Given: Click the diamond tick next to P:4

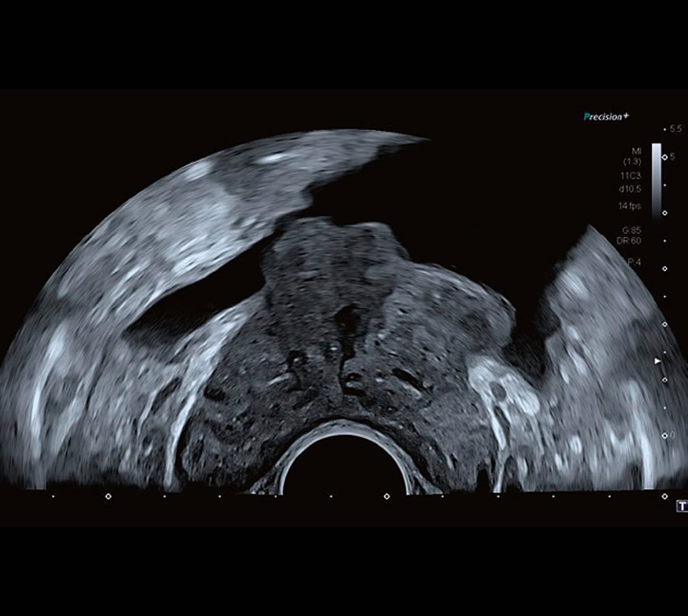Looking at the screenshot, I should [665, 269].
